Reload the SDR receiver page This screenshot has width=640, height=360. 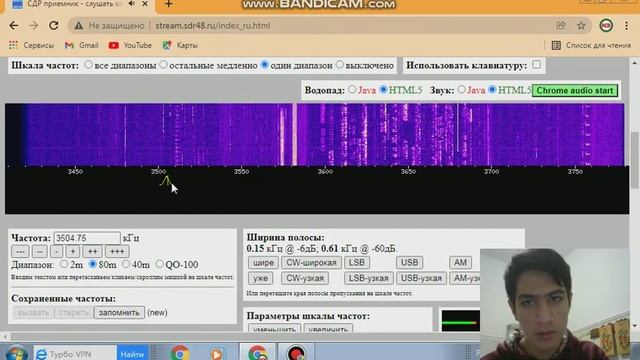tap(53, 26)
